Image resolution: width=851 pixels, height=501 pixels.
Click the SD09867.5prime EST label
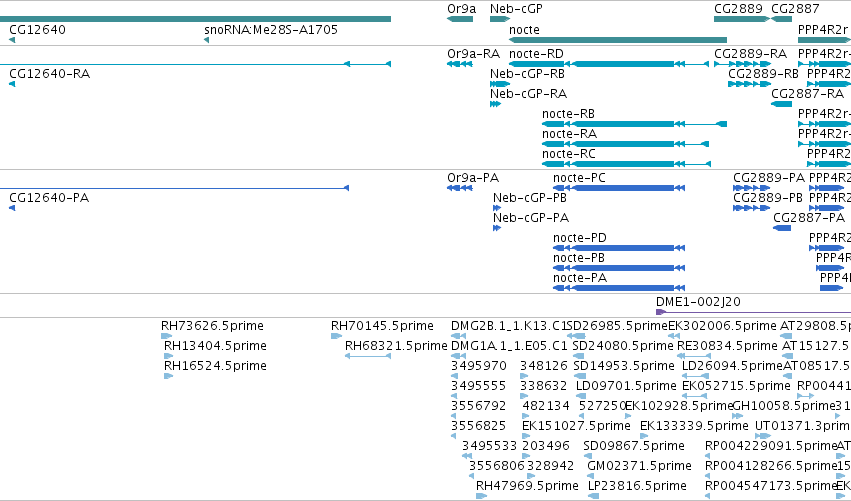tap(634, 447)
